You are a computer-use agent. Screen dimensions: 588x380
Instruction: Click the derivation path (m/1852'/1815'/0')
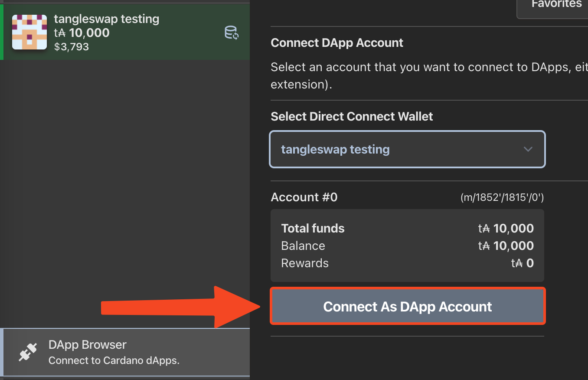pyautogui.click(x=502, y=198)
